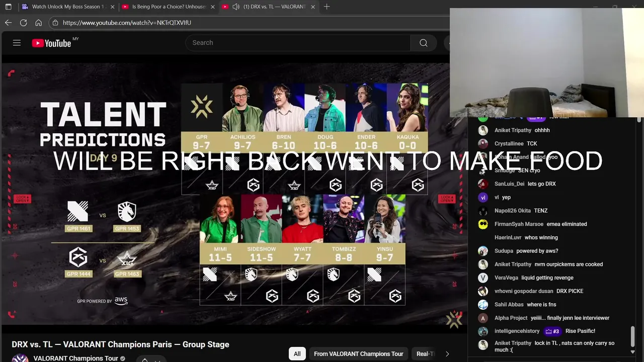Click 'nvm ourpickems are cooked' message
Viewport: 644px width, 362px height.
569,264
